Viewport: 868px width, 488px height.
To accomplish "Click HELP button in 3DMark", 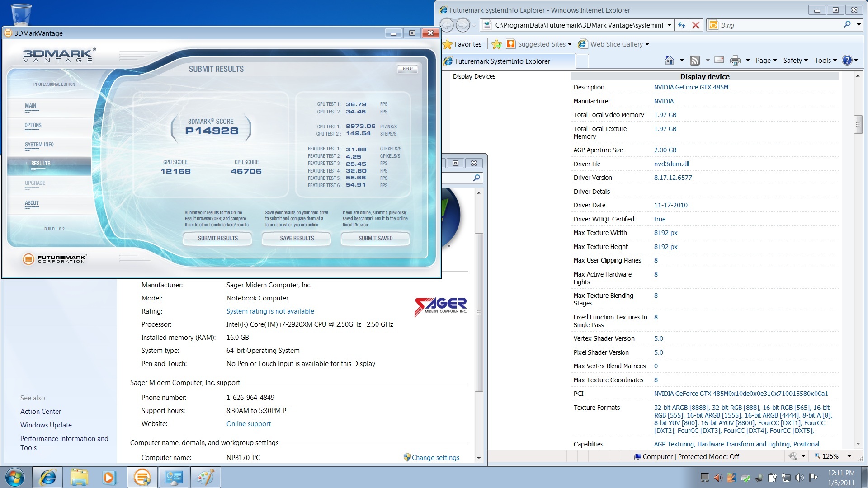I will [407, 69].
